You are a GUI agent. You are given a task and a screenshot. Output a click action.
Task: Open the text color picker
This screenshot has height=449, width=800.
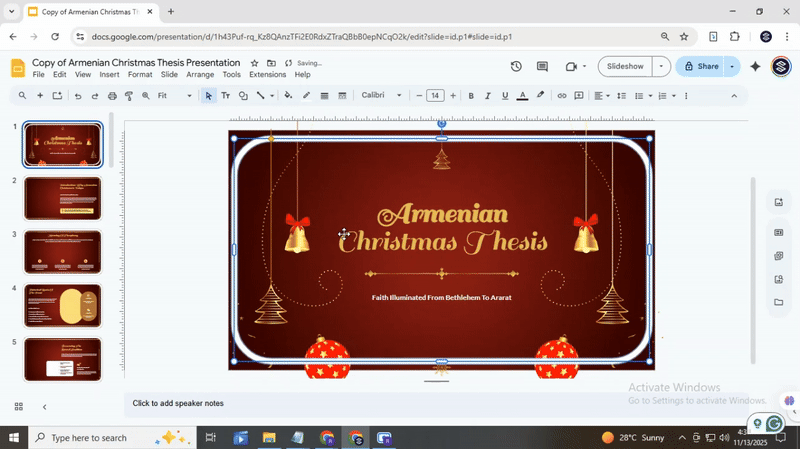(x=522, y=96)
